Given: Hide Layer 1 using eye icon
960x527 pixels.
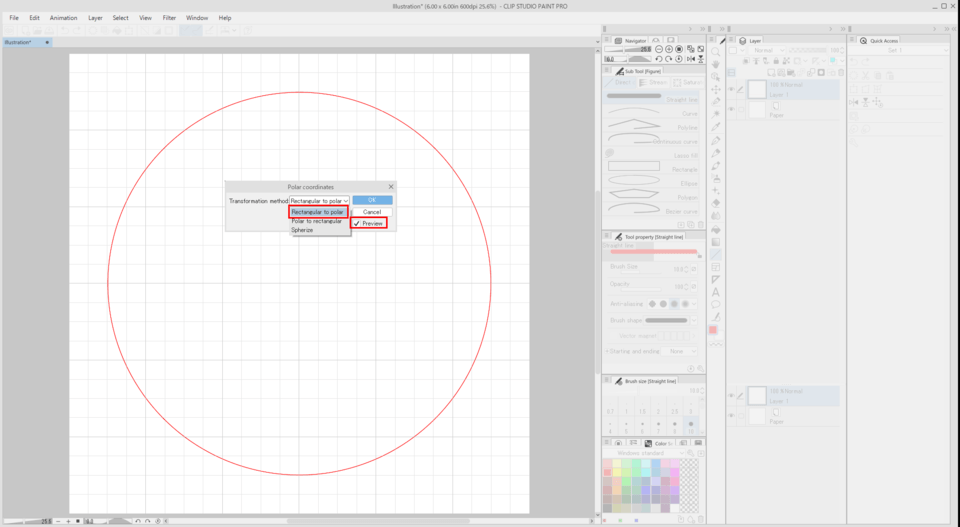Looking at the screenshot, I should [x=732, y=90].
